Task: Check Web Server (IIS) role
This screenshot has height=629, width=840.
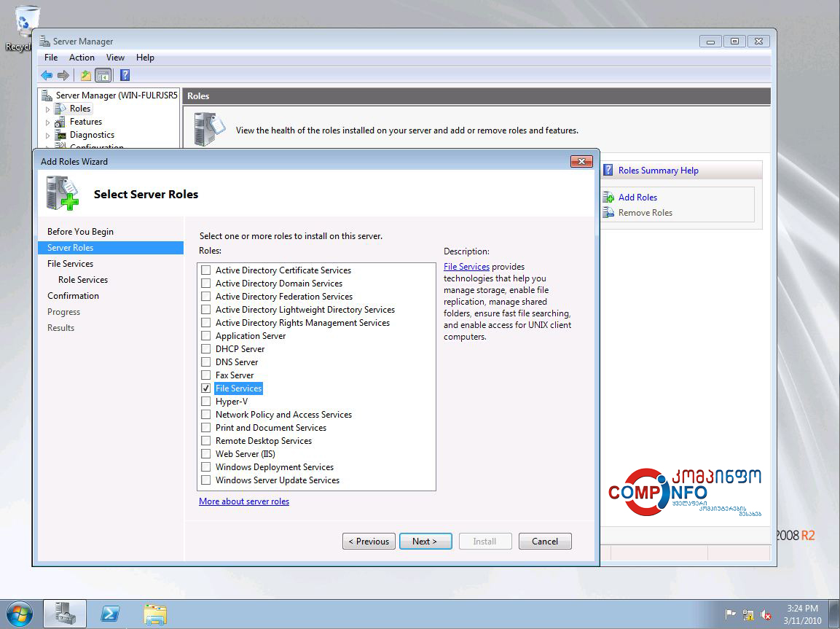Action: pyautogui.click(x=205, y=454)
